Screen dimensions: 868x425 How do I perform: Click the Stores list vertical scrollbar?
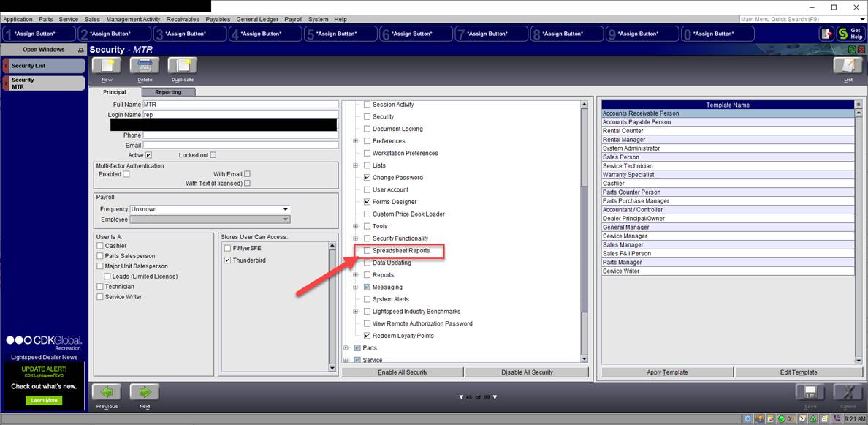pos(332,307)
